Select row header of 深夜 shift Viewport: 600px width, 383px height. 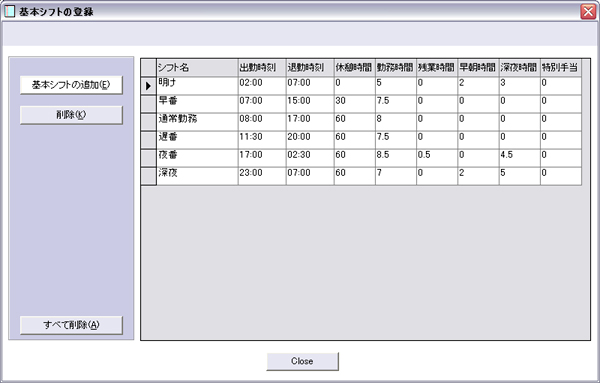click(148, 176)
